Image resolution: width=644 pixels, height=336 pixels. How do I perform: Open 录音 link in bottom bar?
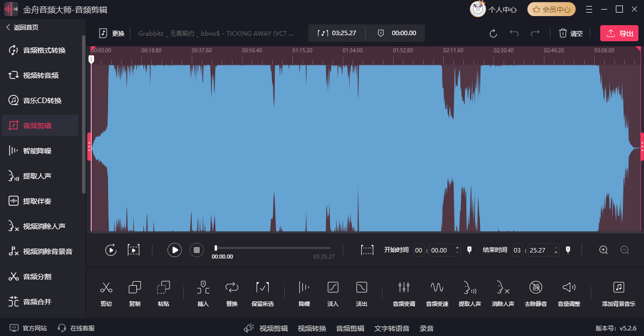point(427,328)
